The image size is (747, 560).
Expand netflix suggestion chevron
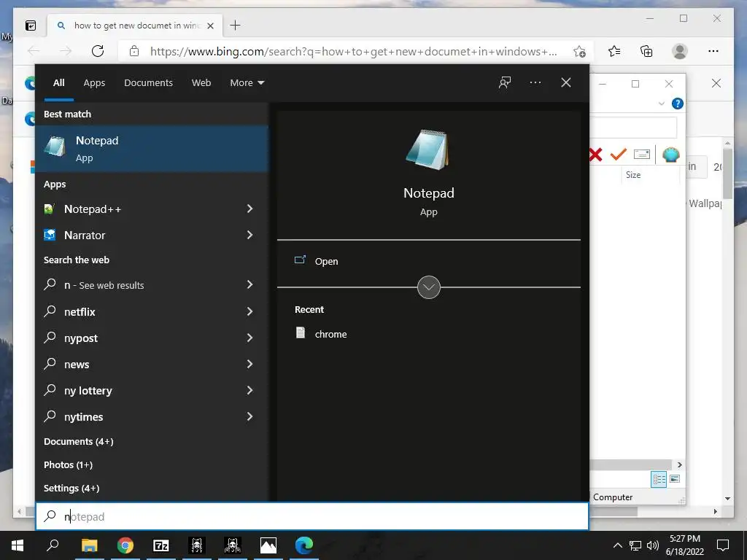pyautogui.click(x=249, y=312)
